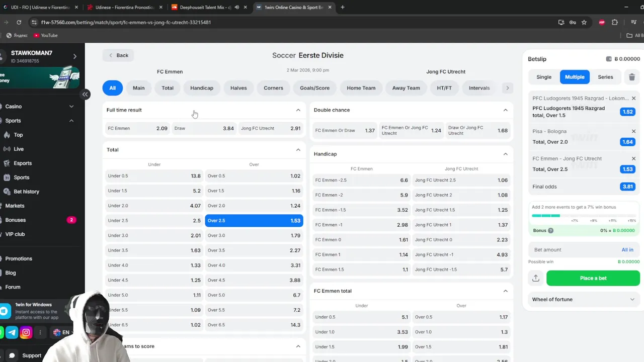Click the install app icon in address bar
The image size is (644, 362).
point(561,22)
